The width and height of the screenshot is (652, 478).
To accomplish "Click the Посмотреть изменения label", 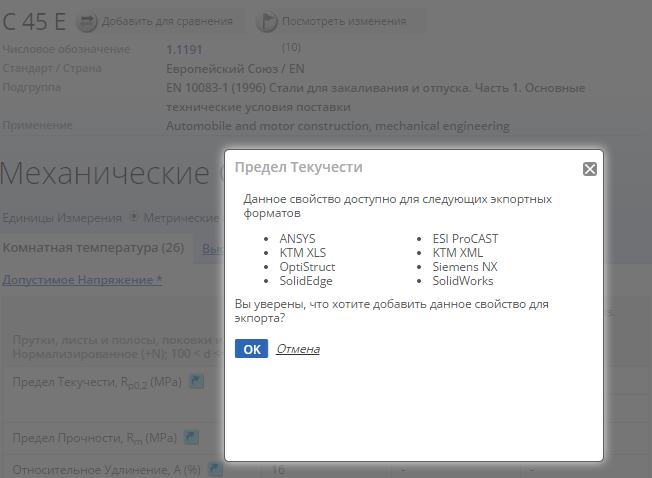I will (344, 21).
